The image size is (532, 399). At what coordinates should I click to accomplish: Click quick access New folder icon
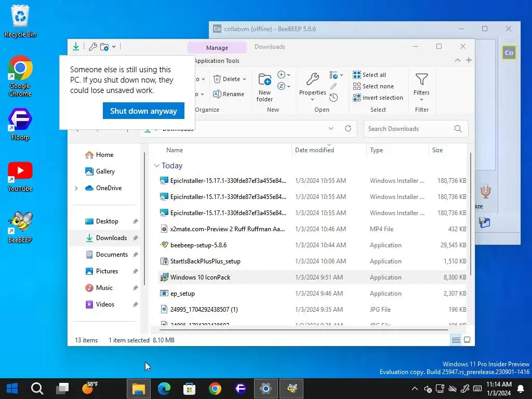pyautogui.click(x=104, y=47)
